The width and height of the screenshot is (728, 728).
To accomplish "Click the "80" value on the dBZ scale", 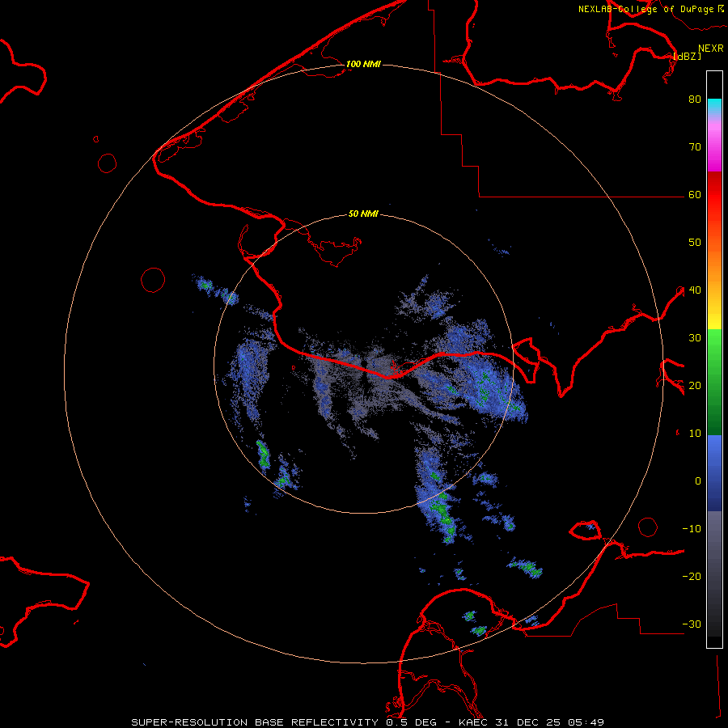I will pos(695,99).
